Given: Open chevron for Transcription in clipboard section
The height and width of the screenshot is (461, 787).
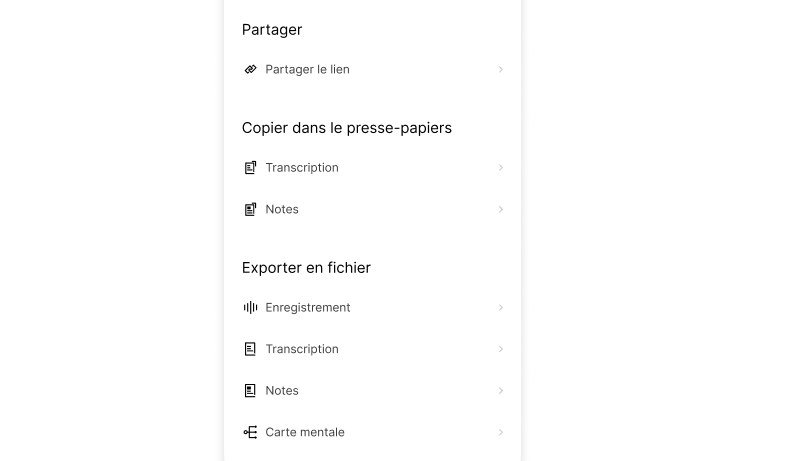Looking at the screenshot, I should pos(501,168).
